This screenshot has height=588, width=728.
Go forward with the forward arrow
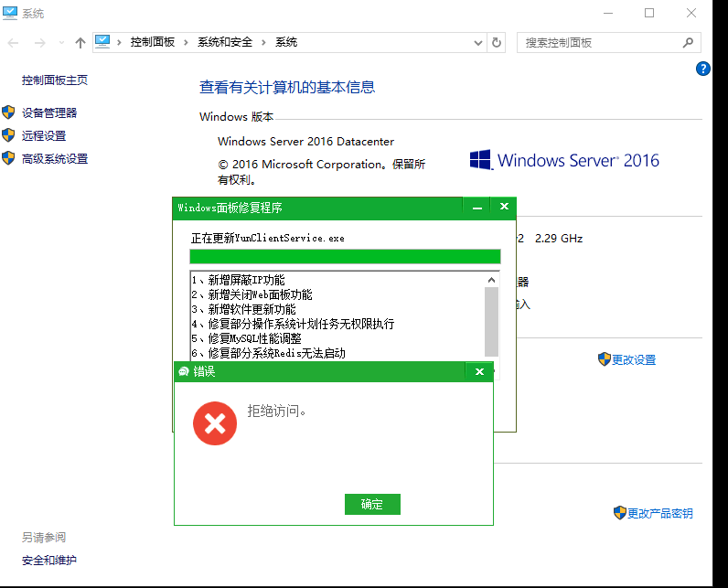coord(40,43)
